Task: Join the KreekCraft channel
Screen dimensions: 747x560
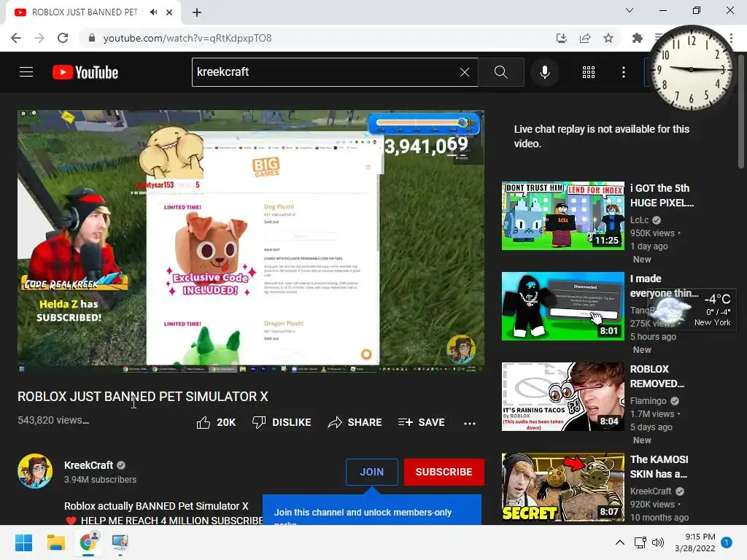Action: (x=371, y=472)
